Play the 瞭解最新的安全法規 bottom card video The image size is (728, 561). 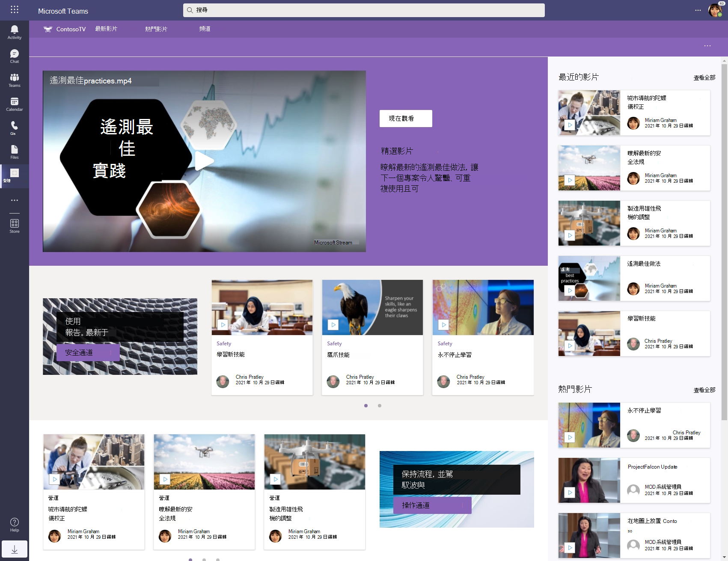[x=165, y=479]
